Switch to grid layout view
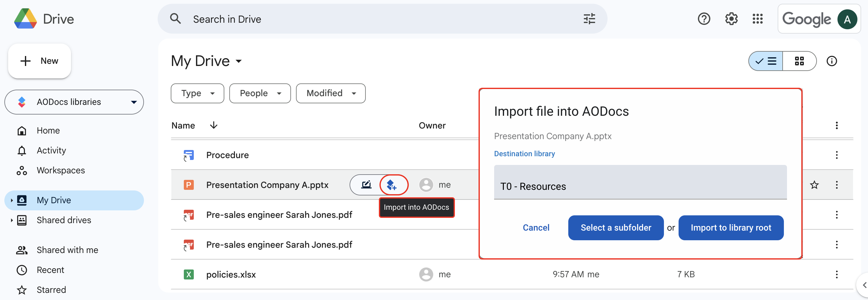Image resolution: width=868 pixels, height=300 pixels. pos(799,61)
